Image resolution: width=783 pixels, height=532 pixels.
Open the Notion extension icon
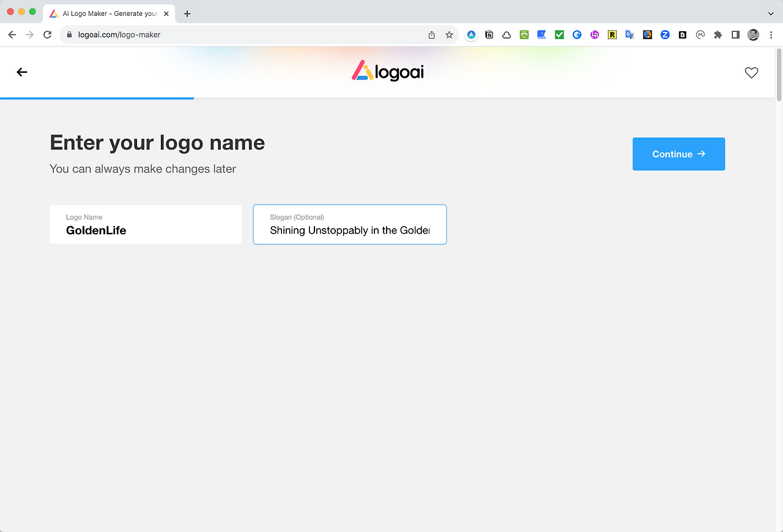click(489, 35)
